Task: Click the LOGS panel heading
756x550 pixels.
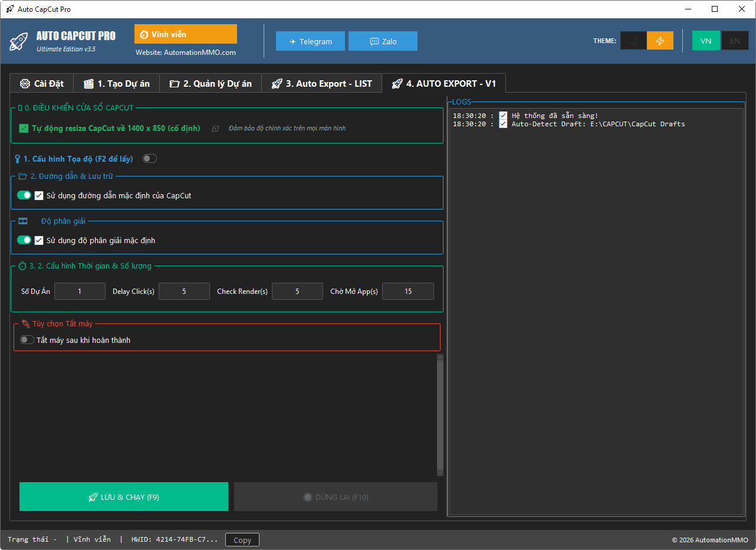Action: (462, 102)
